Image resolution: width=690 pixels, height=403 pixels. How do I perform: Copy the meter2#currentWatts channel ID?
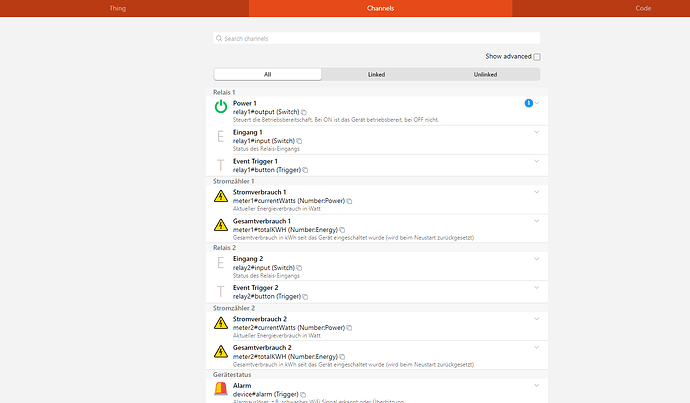350,327
